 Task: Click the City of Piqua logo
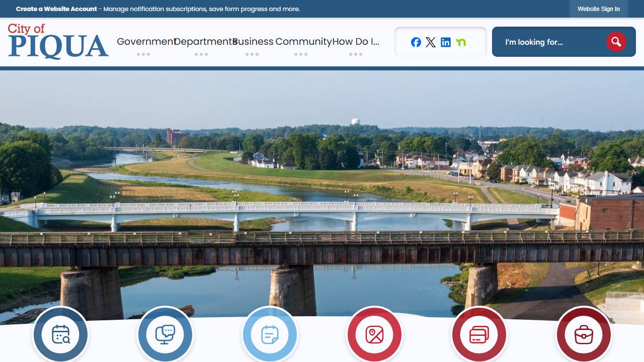coord(58,41)
